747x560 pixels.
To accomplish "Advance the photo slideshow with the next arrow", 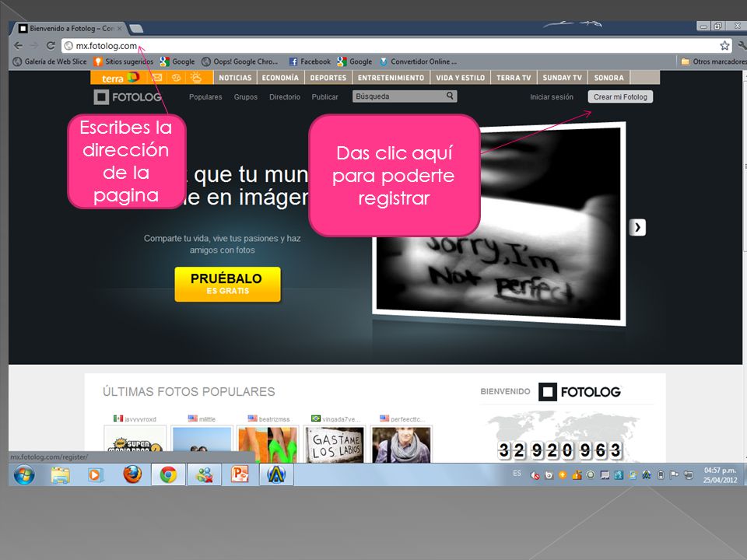I will click(x=637, y=227).
